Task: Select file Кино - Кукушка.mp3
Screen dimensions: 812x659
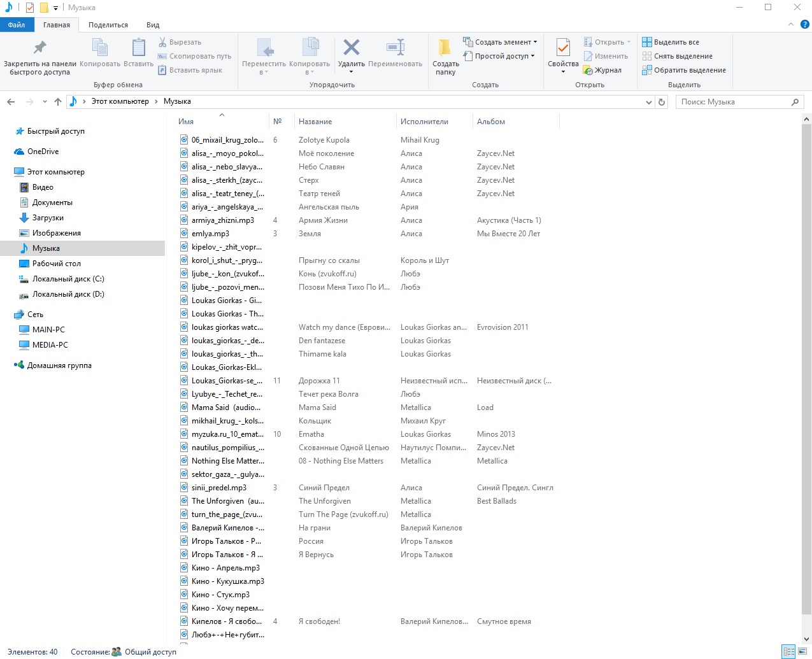Action: pos(227,581)
